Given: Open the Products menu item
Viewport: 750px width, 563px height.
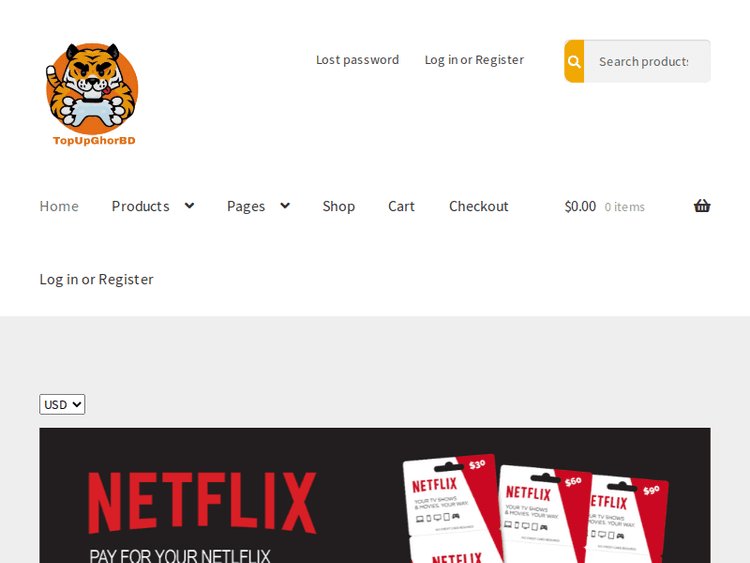Looking at the screenshot, I should pyautogui.click(x=140, y=206).
